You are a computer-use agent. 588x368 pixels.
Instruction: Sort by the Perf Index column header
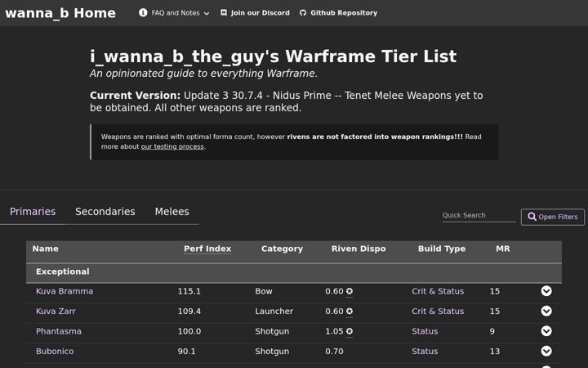pos(207,249)
